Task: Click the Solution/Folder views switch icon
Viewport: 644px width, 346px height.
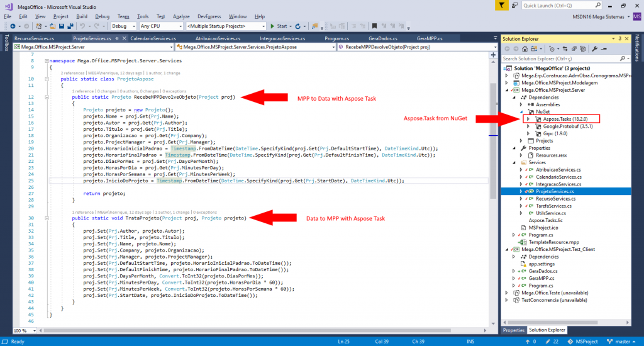Action: (x=534, y=49)
